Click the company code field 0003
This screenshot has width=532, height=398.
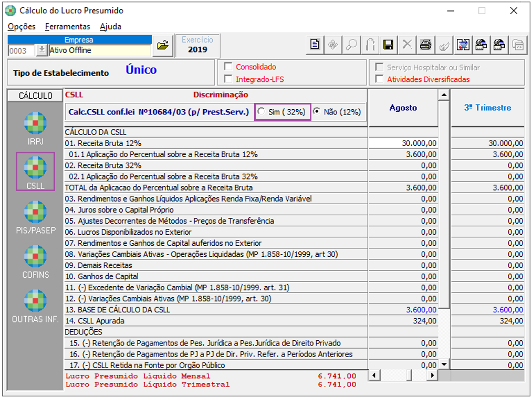(22, 50)
